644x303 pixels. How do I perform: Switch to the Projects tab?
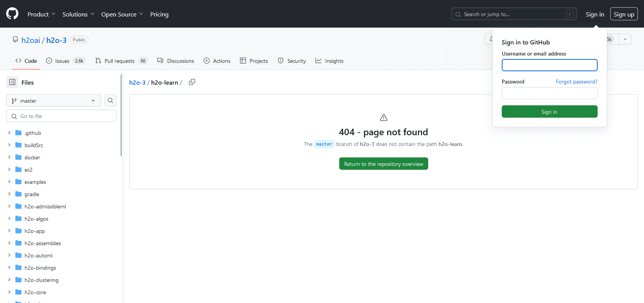(x=254, y=61)
